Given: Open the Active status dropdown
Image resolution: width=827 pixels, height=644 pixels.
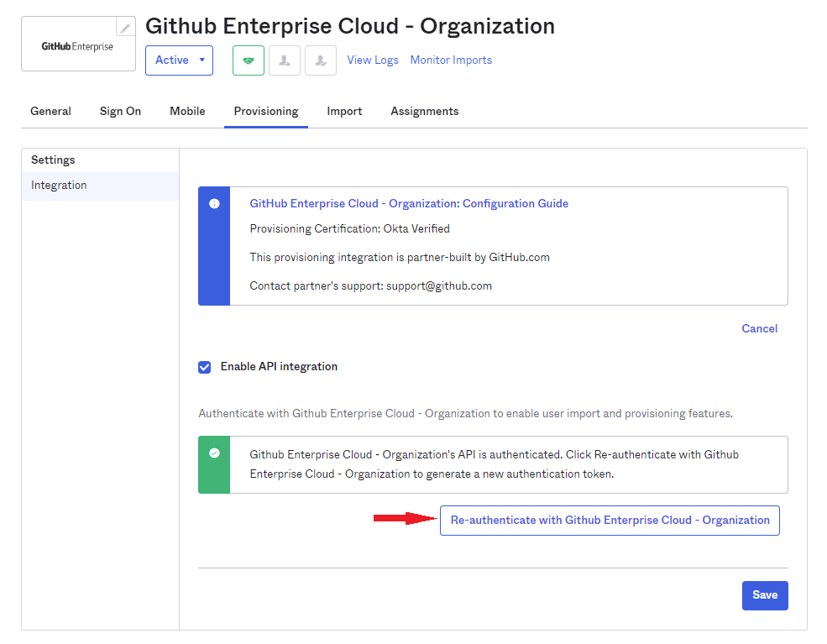Looking at the screenshot, I should click(179, 60).
